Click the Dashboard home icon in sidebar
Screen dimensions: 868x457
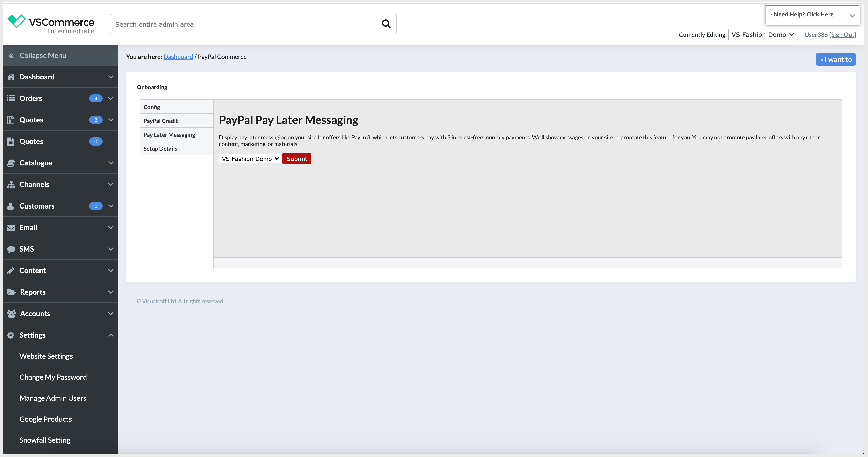[x=11, y=77]
